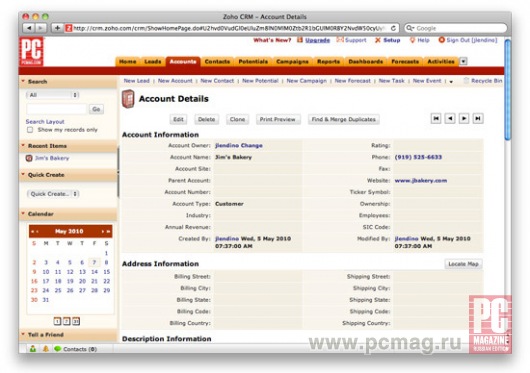The width and height of the screenshot is (530, 373).
Task: Tick Show my records only checkbox
Action: pyautogui.click(x=30, y=130)
